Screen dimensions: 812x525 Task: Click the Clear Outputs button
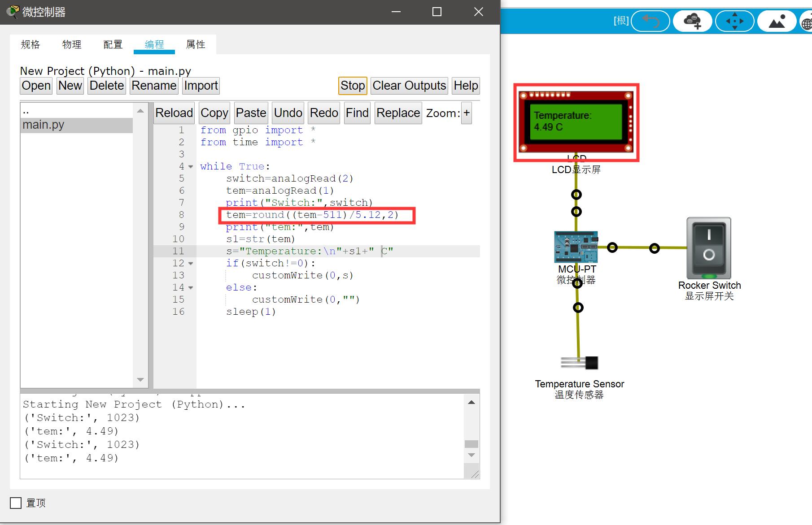[409, 86]
